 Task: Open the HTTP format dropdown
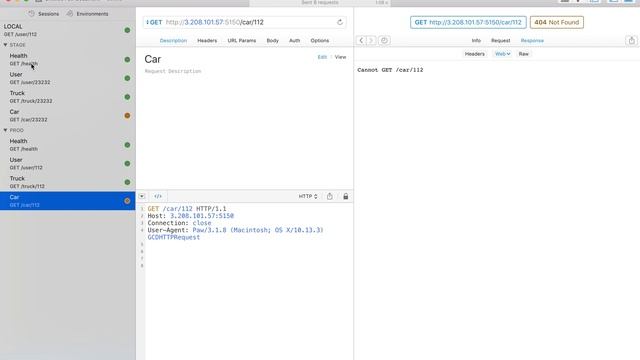point(308,196)
